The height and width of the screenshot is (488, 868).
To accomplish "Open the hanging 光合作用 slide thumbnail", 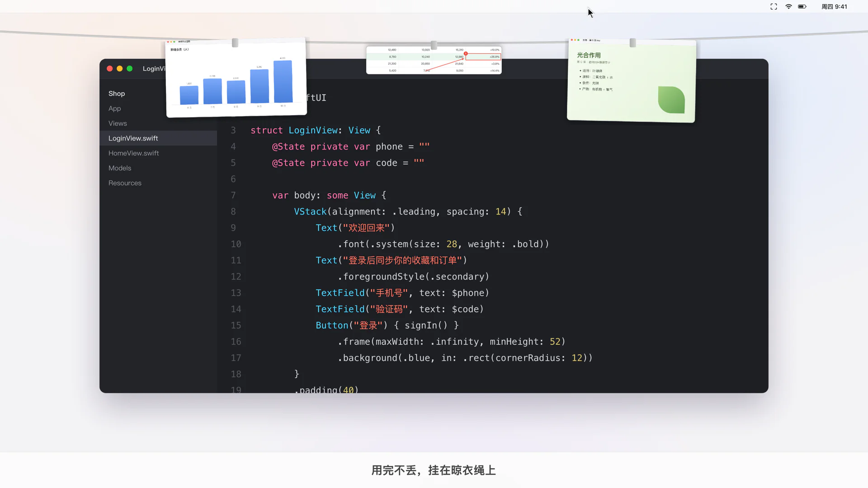I will [x=632, y=80].
